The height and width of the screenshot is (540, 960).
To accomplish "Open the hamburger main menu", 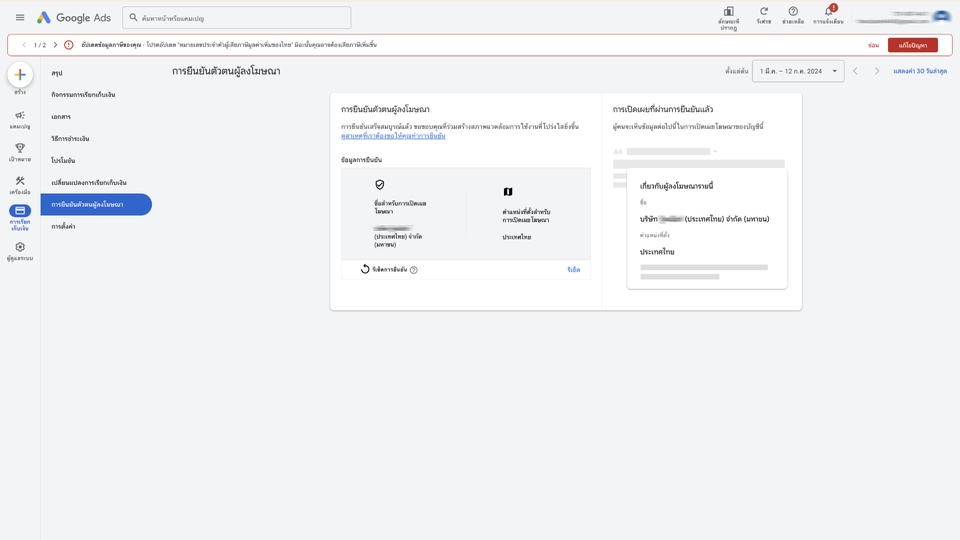I will tap(20, 18).
